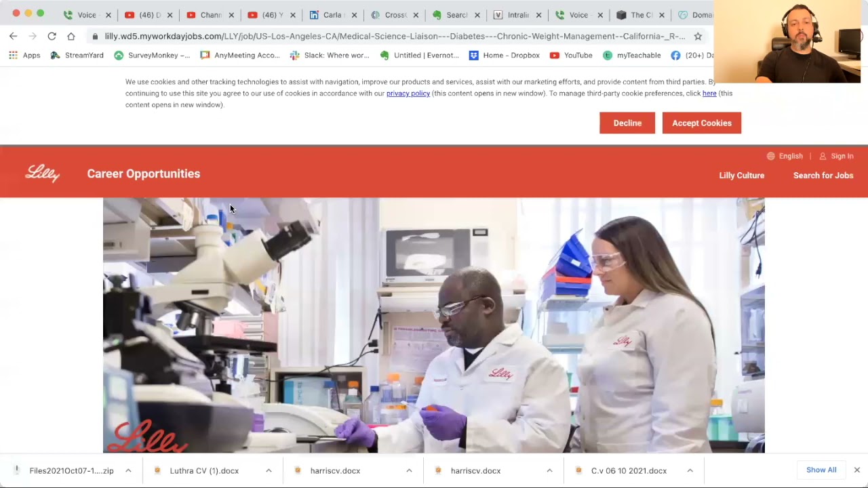Click the Lilly logo in header
The image size is (868, 488).
(x=43, y=174)
